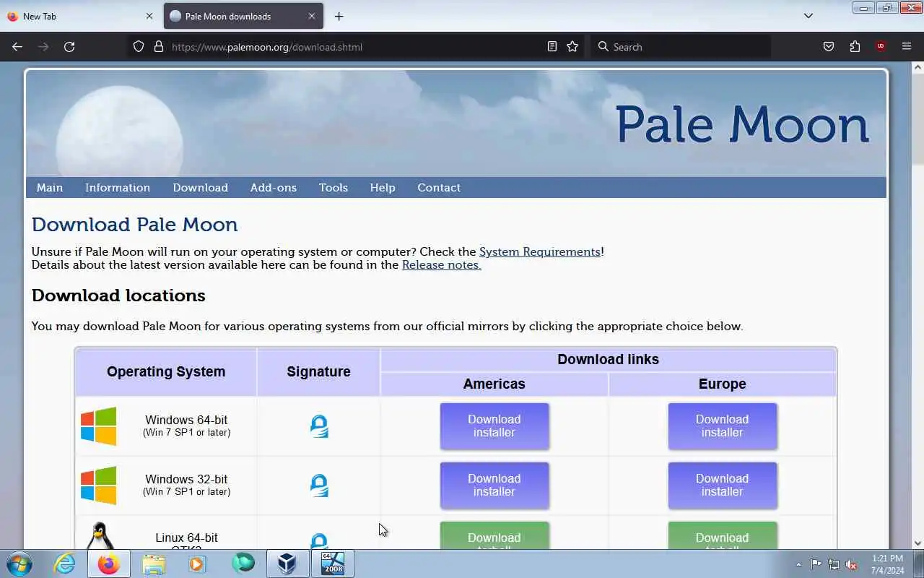This screenshot has height=578, width=924.
Task: Switch to the New Tab tab
Action: [79, 16]
